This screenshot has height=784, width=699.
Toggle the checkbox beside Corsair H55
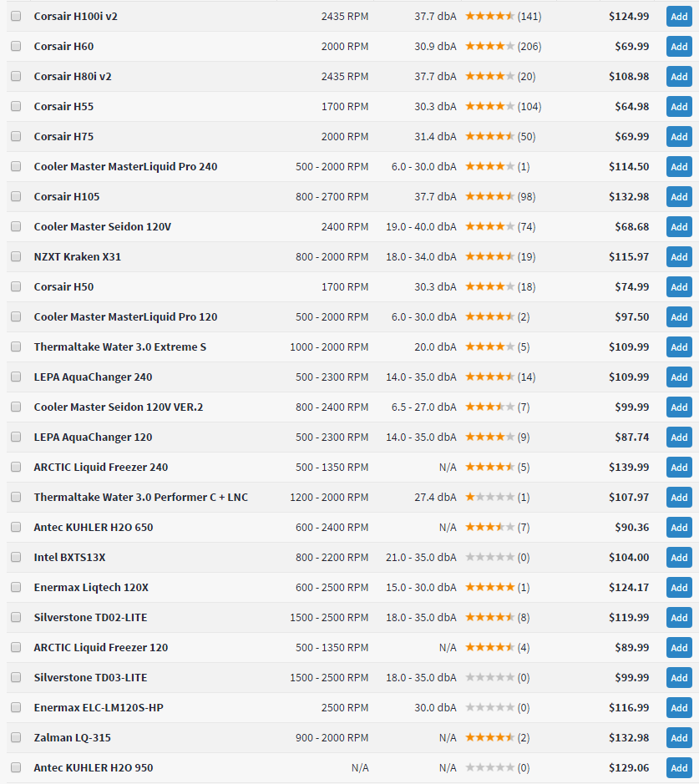pos(16,106)
